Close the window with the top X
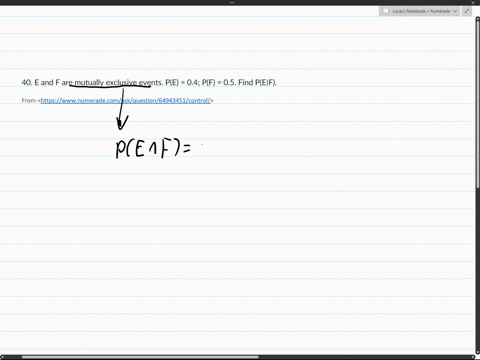Screen dimensions: 480x360 tap(473, 2)
